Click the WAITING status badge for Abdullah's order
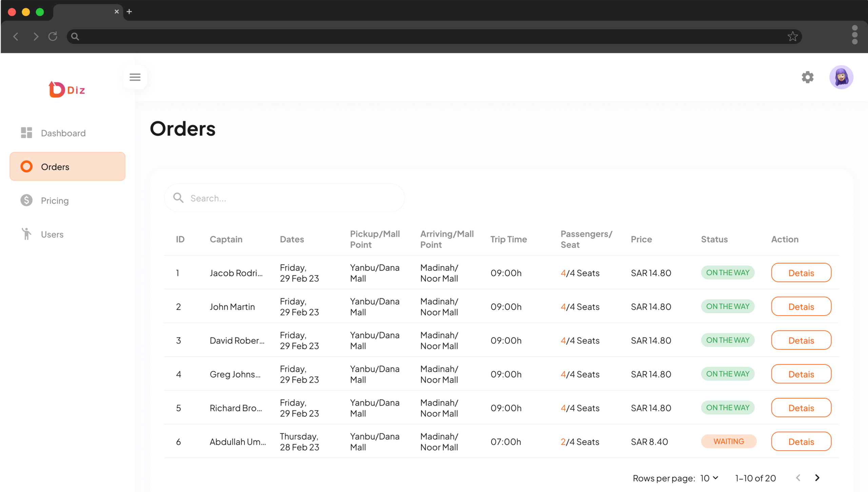Image resolution: width=868 pixels, height=492 pixels. coord(729,441)
